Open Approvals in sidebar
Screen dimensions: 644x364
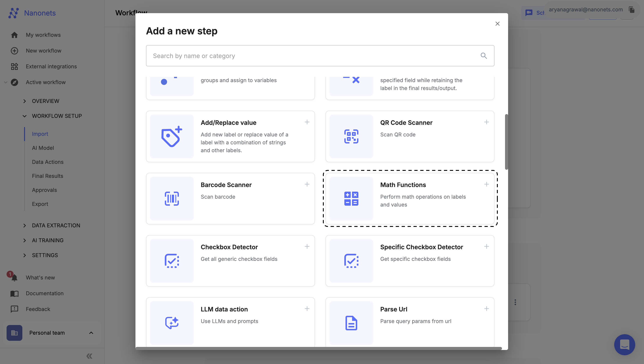pyautogui.click(x=44, y=190)
